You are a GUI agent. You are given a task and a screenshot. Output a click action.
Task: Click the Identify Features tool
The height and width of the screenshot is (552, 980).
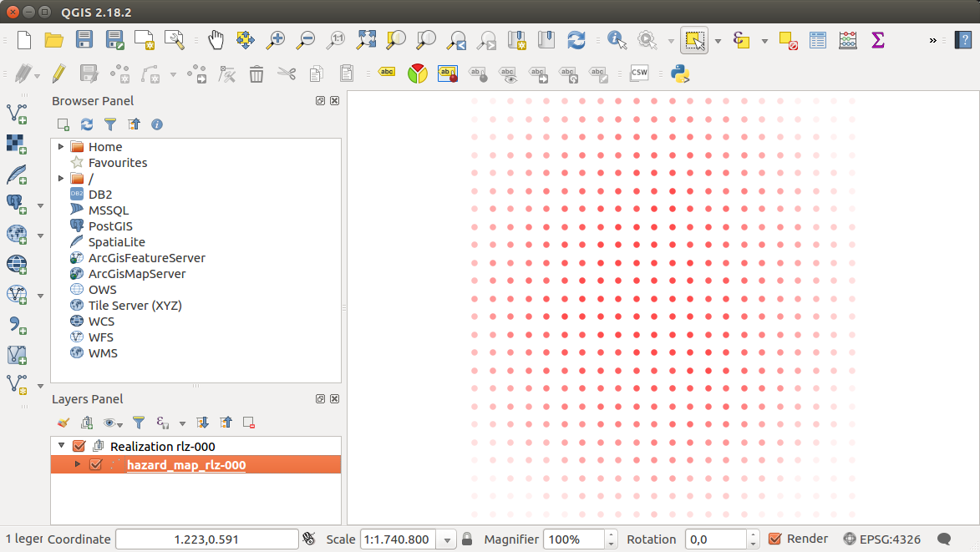tap(617, 39)
